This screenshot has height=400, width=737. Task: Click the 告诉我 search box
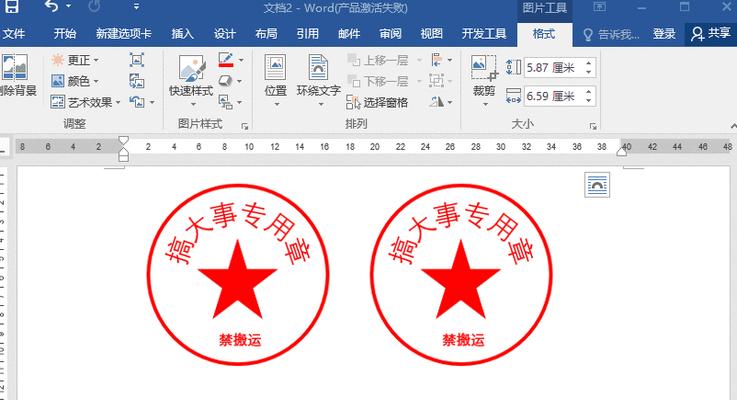[x=611, y=34]
